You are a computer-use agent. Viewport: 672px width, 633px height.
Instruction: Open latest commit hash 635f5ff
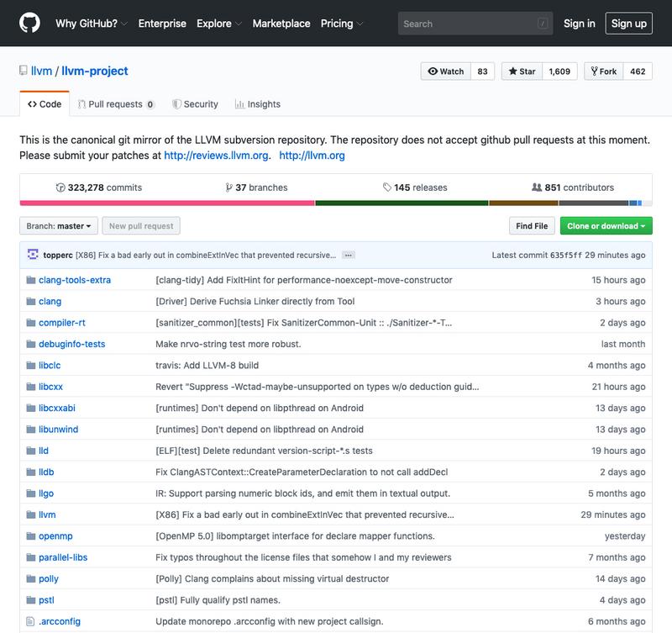click(565, 256)
